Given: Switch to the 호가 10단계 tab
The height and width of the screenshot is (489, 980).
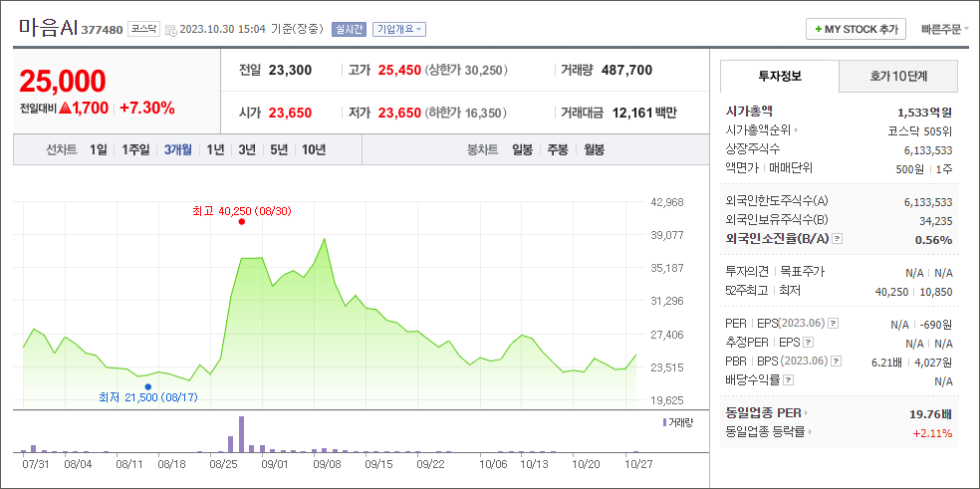Looking at the screenshot, I should 898,77.
